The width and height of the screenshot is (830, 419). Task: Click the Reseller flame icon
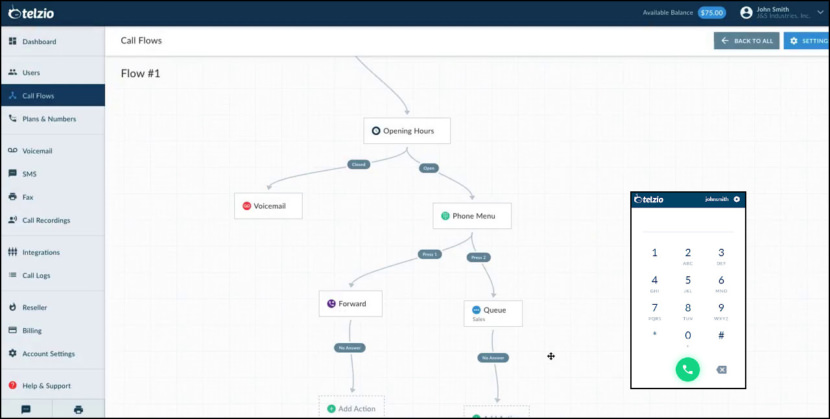tap(13, 307)
